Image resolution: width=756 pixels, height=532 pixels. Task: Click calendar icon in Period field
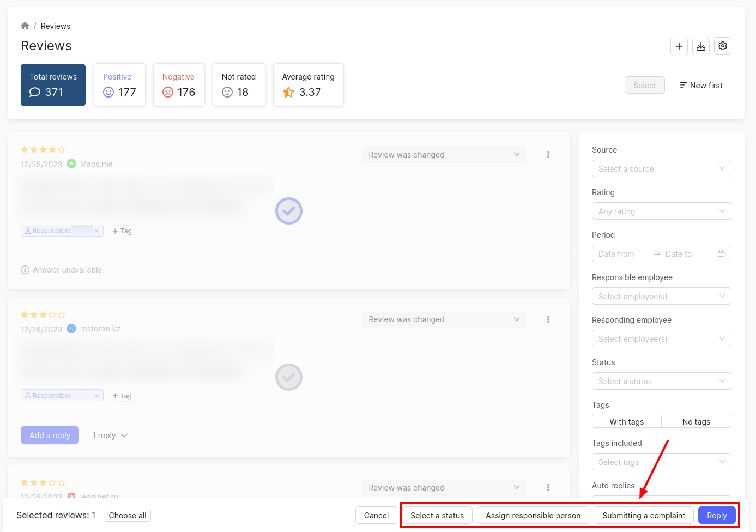721,254
